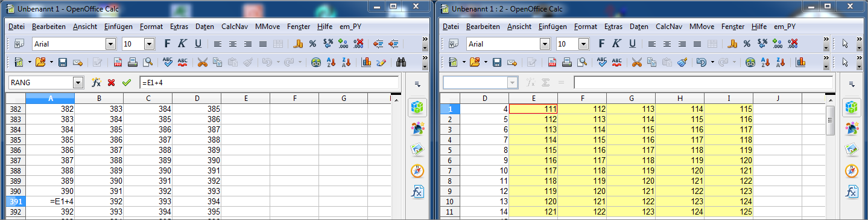
Task: Delete decimal place in Unbenannt 1 window
Action: (x=358, y=44)
